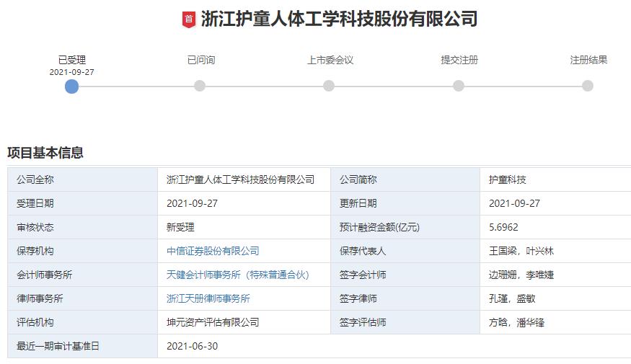The height and width of the screenshot is (364, 631).
Task: Click the 项目基本信息 section heading
Action: (45, 153)
